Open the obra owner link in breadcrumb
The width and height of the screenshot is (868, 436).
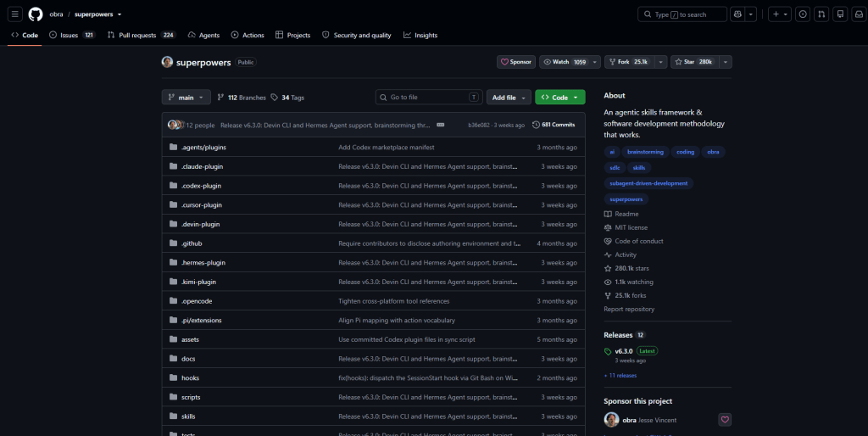click(x=56, y=14)
